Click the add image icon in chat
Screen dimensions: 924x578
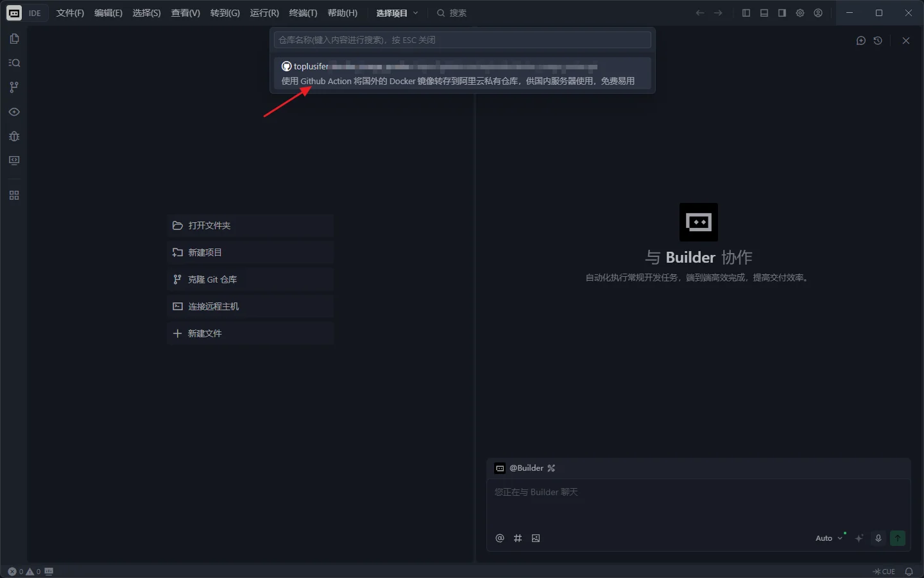[x=536, y=538]
